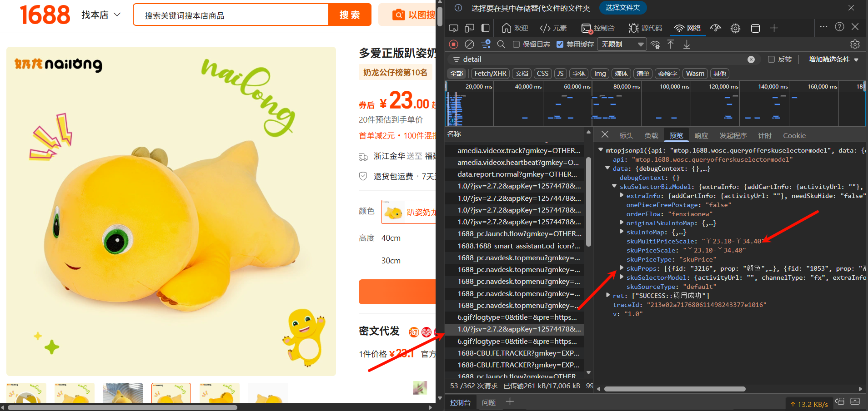The width and height of the screenshot is (868, 411).
Task: Filter requests by Fetch/XHR type
Action: click(490, 74)
